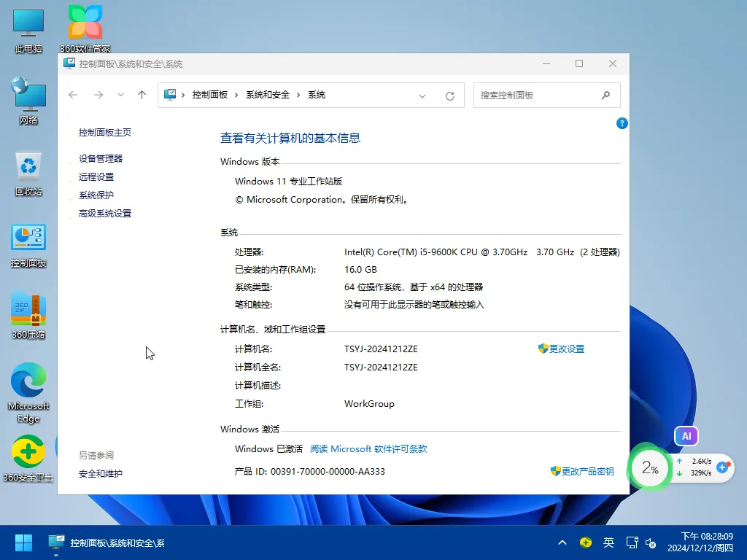Expand the hidden tray icons chevron
The height and width of the screenshot is (560, 747).
[x=562, y=542]
